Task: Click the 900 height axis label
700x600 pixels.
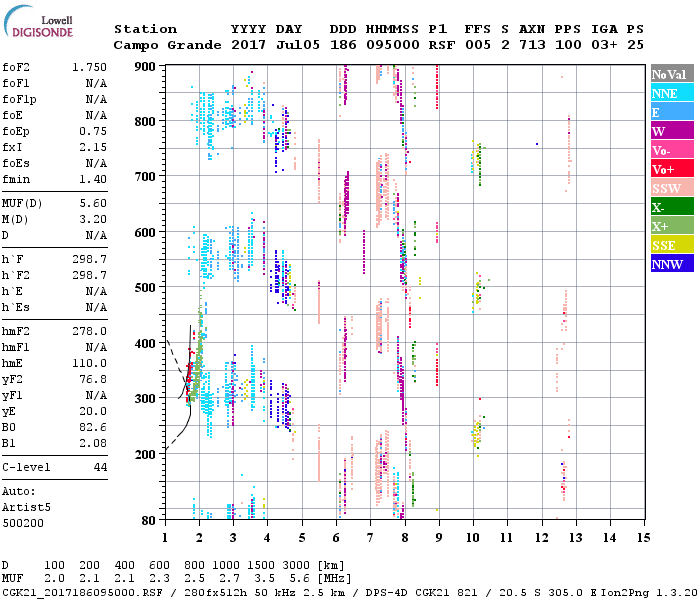Action: tap(145, 66)
